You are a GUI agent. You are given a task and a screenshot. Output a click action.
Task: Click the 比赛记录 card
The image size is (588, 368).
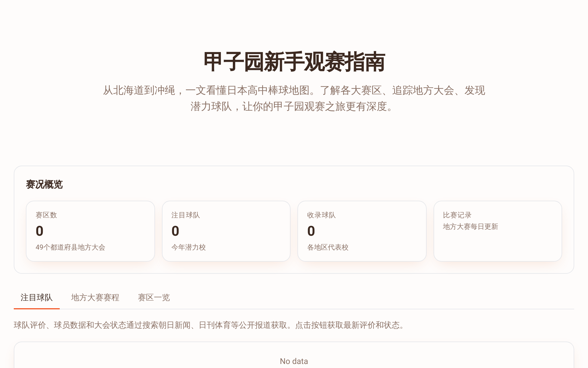pyautogui.click(x=498, y=231)
